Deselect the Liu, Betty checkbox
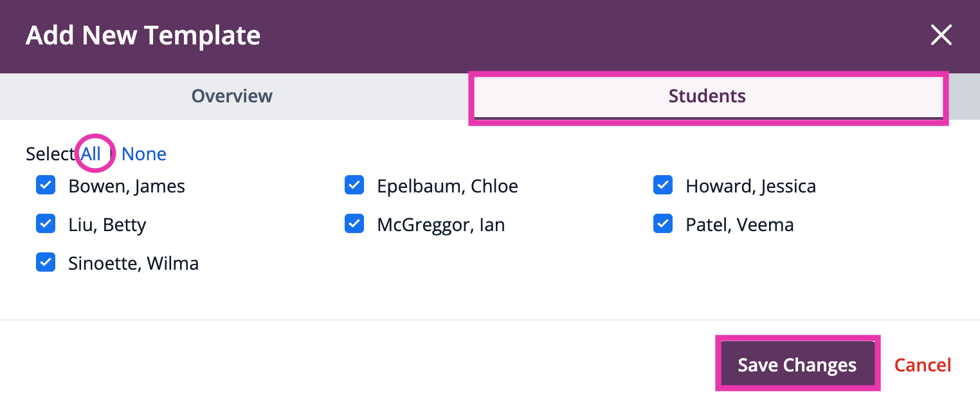The height and width of the screenshot is (403, 980). click(46, 224)
